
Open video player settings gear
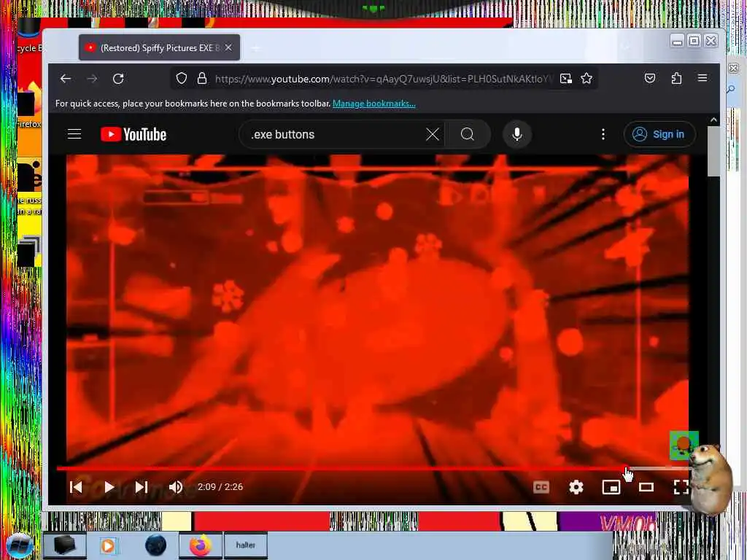pyautogui.click(x=576, y=487)
